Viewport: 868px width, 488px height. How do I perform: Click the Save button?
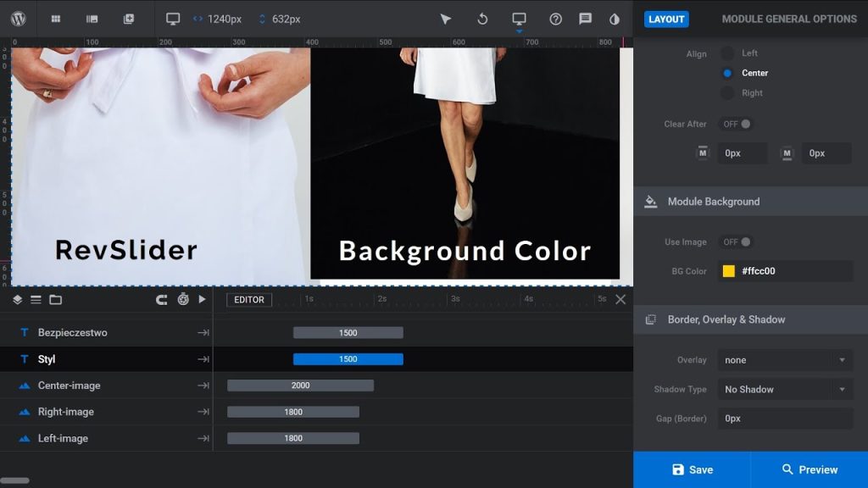(692, 469)
